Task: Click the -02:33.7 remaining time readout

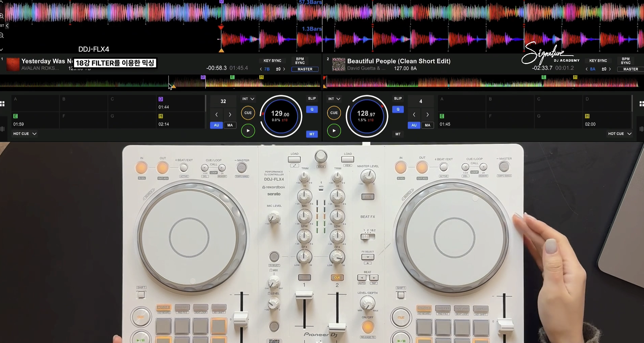Action: 542,68
